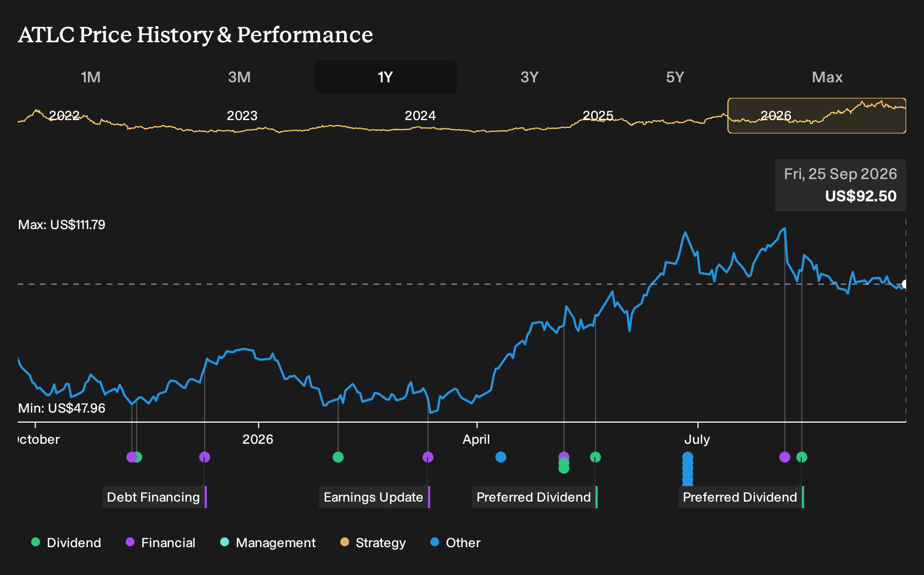Select the 1Y time range tab
The image size is (924, 575).
tap(385, 77)
